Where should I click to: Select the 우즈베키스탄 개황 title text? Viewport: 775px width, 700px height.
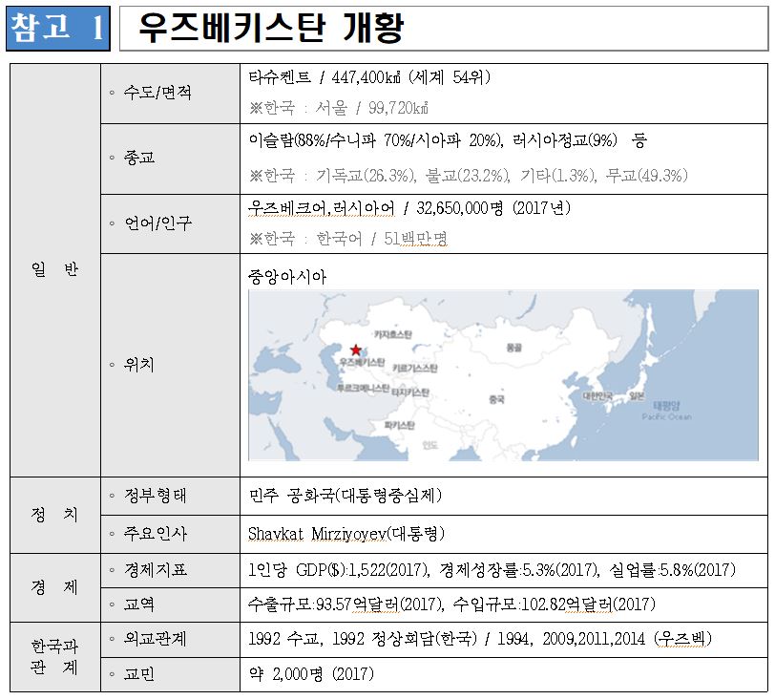pos(270,29)
